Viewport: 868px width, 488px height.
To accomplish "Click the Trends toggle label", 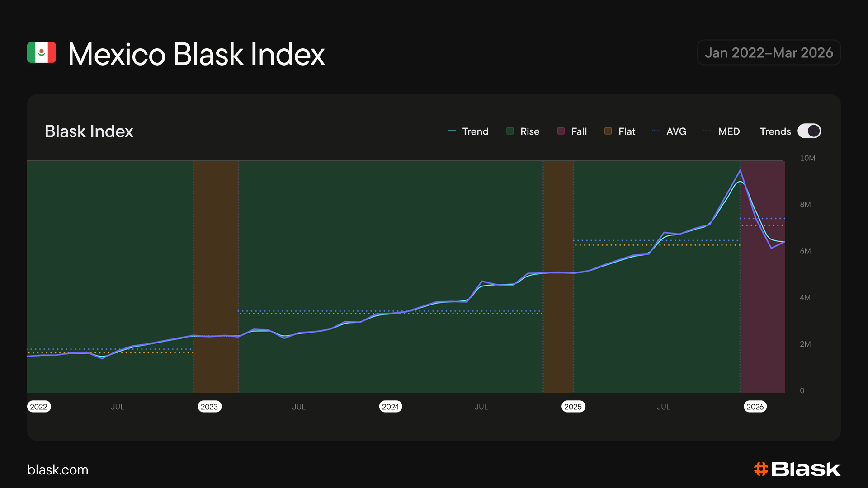I will point(775,131).
